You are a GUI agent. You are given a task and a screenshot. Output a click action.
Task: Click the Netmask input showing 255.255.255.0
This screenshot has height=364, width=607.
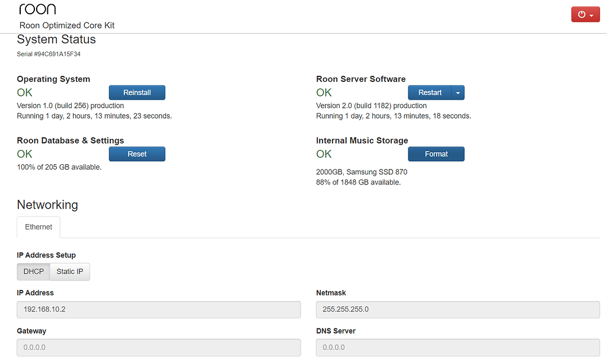coord(458,309)
